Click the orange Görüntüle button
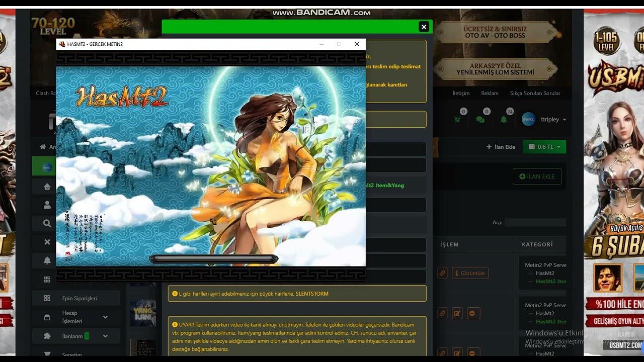 coord(470,273)
